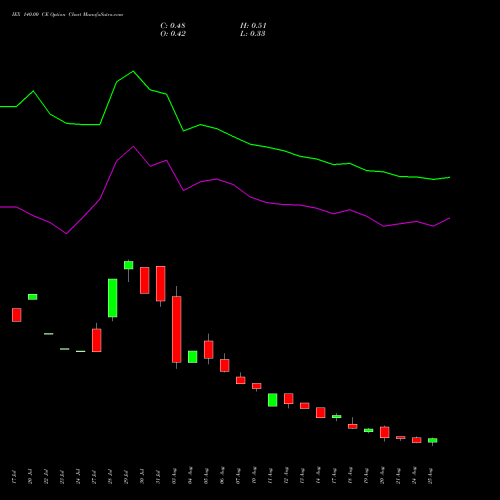The height and width of the screenshot is (500, 500).
Task: Click the green candlestick above 04 Aug
Action: tap(193, 357)
